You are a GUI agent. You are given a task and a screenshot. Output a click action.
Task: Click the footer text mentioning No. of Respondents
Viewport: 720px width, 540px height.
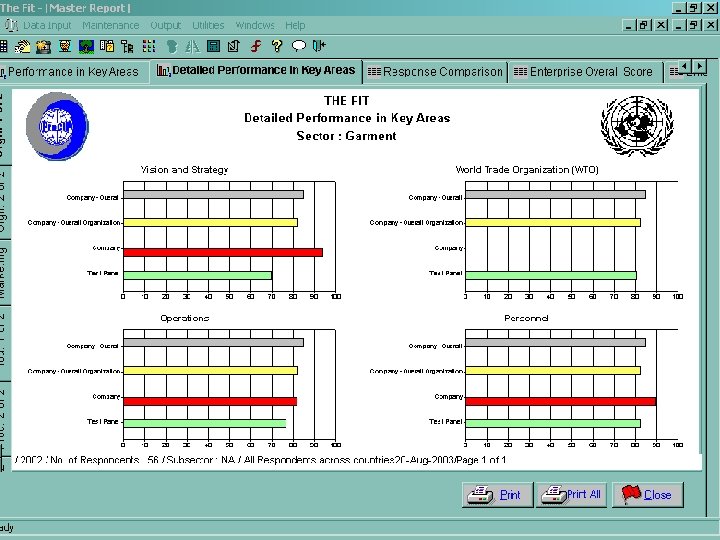[260, 460]
